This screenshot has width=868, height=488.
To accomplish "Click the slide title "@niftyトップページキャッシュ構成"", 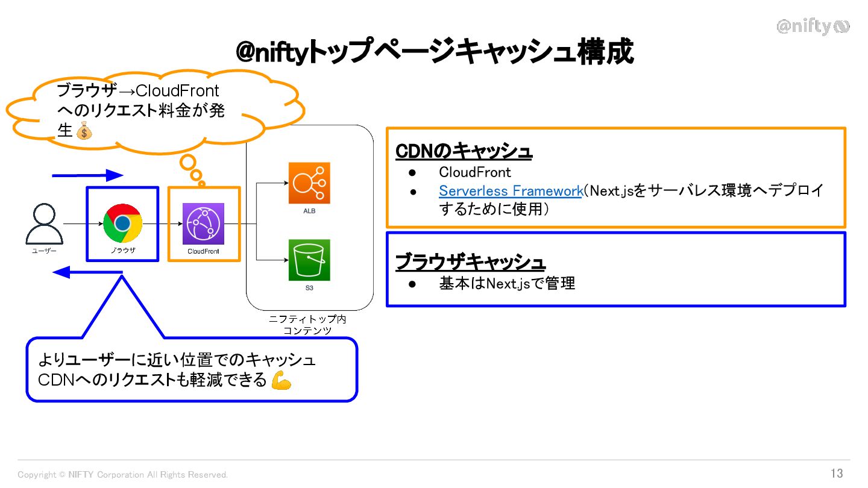I will [x=435, y=51].
